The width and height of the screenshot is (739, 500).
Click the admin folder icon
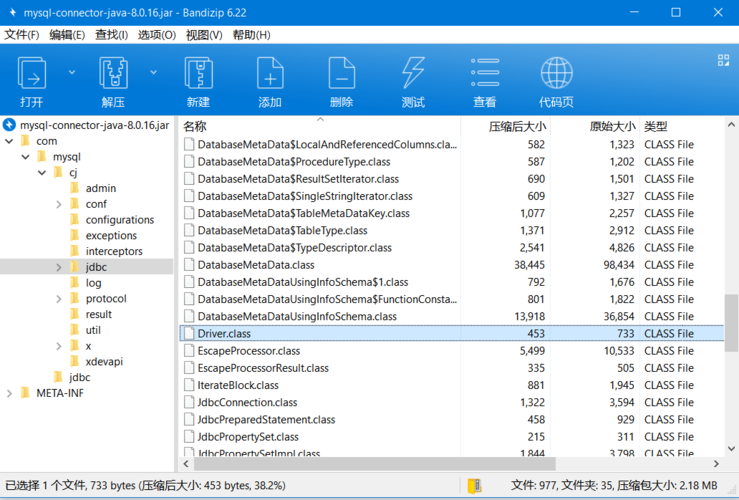(74, 188)
